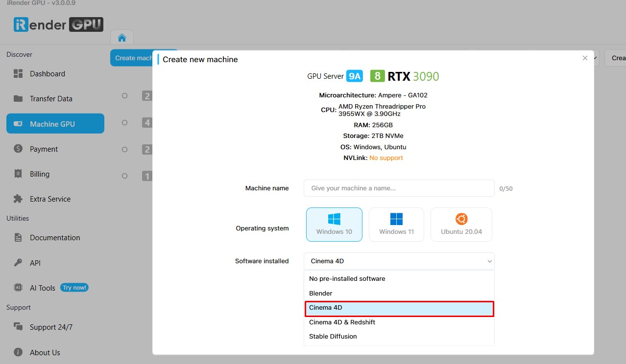
Task: Pick Ubuntu 20.04 operating system
Action: tap(461, 225)
